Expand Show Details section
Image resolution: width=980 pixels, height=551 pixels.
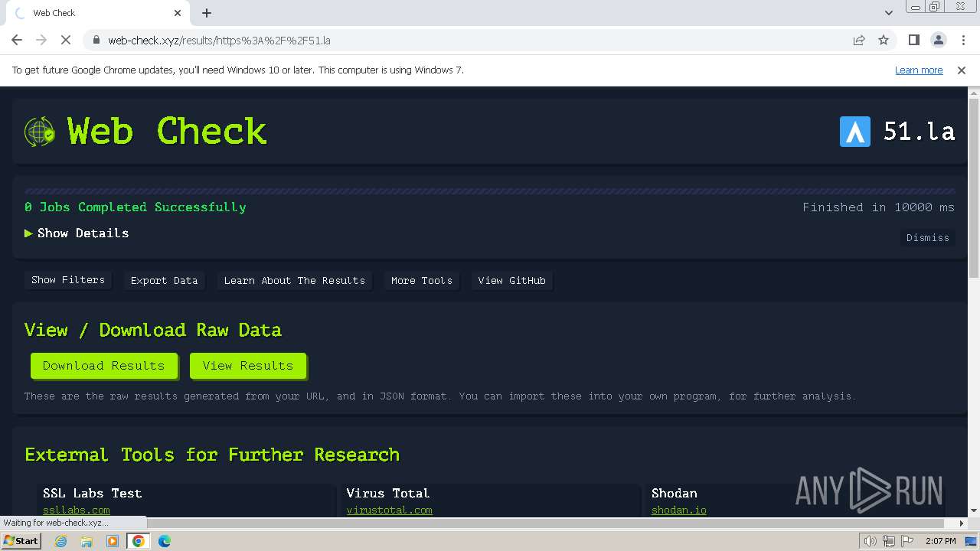(77, 233)
